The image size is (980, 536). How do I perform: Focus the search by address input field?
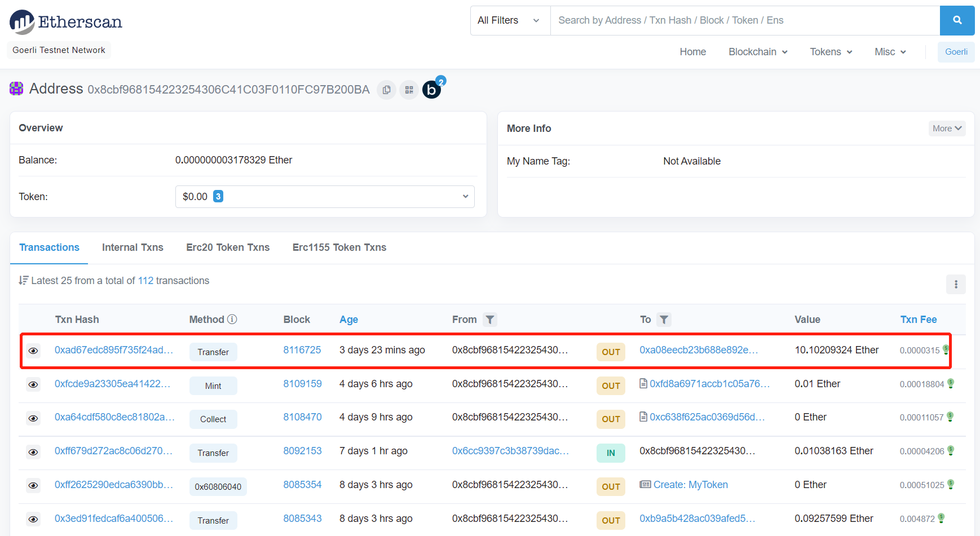coord(745,20)
